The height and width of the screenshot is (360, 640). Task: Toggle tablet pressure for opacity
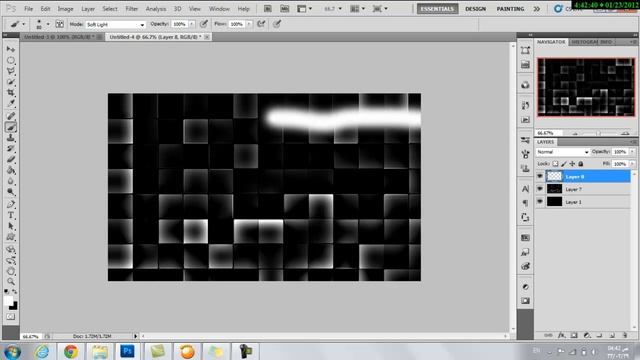coord(204,24)
